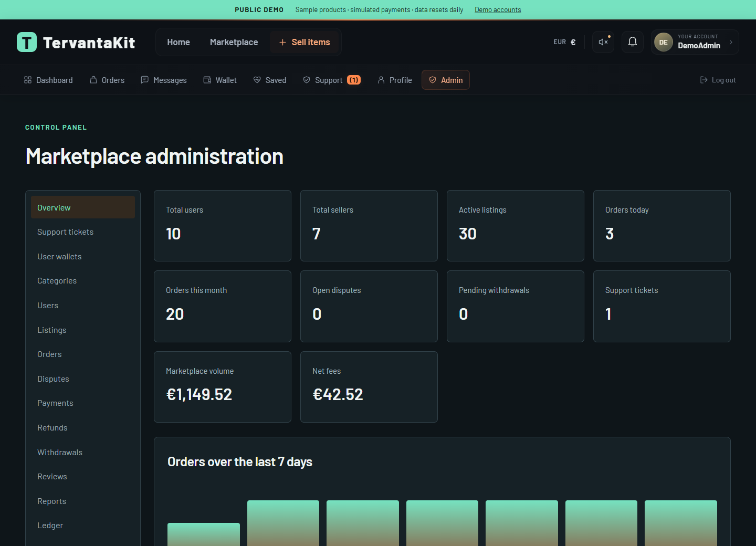Click the Dashboard grid icon
This screenshot has width=756, height=546.
[28, 80]
